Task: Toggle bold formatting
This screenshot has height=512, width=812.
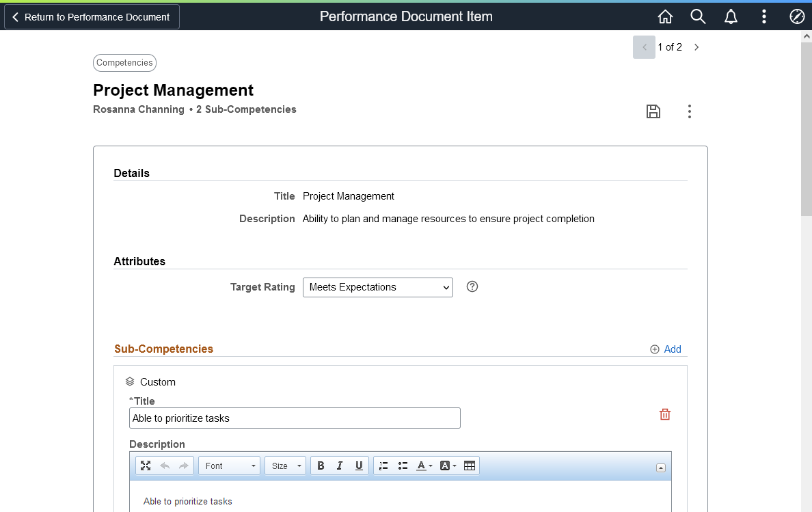Action: [x=321, y=466]
